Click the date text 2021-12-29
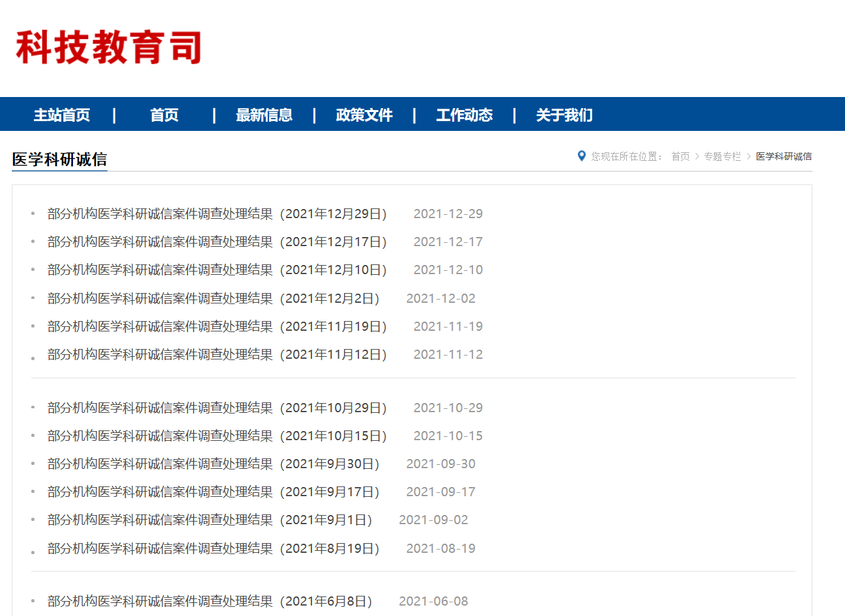Screen dimensions: 845x616 coord(448,214)
